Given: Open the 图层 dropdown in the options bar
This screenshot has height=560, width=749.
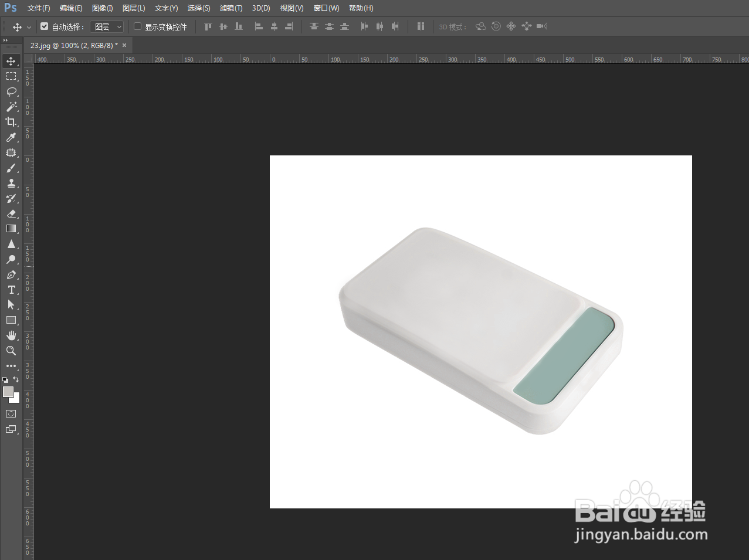Looking at the screenshot, I should [x=107, y=26].
